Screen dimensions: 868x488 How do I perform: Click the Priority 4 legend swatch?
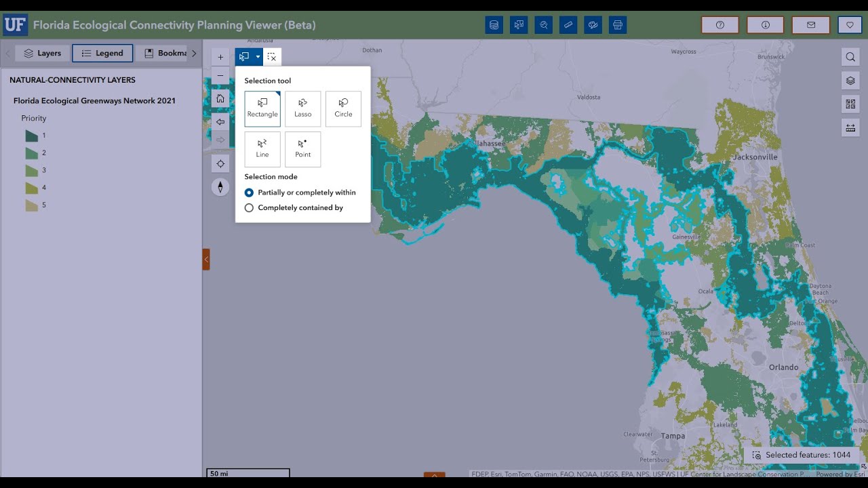point(32,188)
